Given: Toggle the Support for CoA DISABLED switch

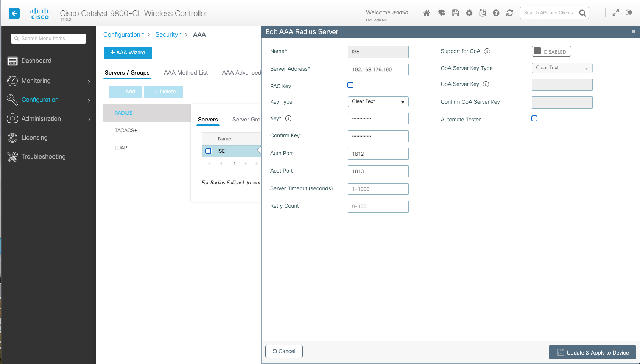Looking at the screenshot, I should pos(551,51).
